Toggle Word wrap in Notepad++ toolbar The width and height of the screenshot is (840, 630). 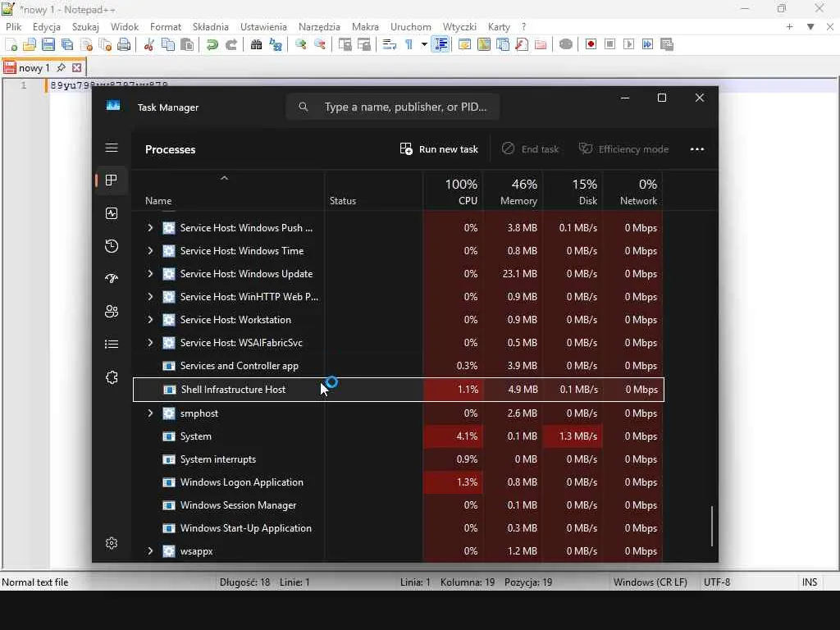[x=390, y=44]
